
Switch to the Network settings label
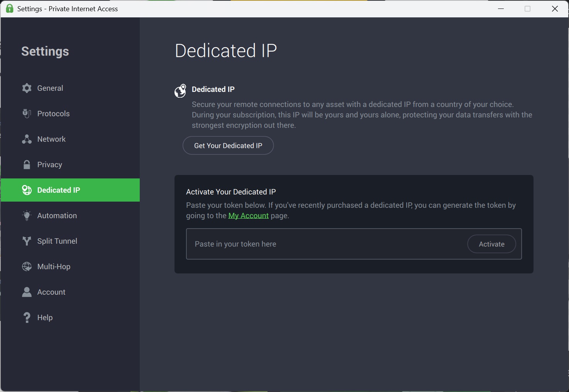pos(51,139)
